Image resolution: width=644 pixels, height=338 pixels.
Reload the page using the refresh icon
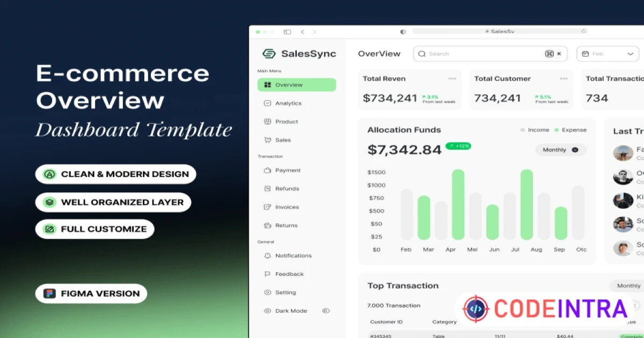(584, 31)
